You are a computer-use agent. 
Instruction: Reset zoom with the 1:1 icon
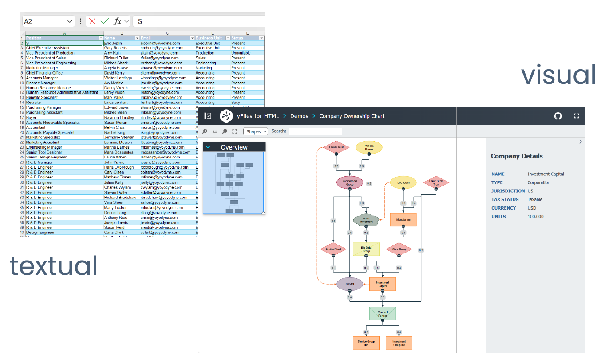tap(214, 131)
